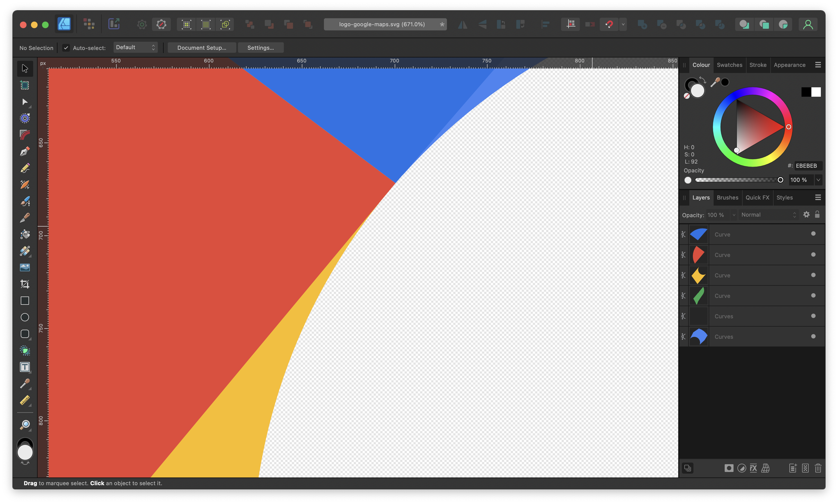Screen dimensions: 838x504
Task: Switch to the Swatches tab
Action: 729,65
